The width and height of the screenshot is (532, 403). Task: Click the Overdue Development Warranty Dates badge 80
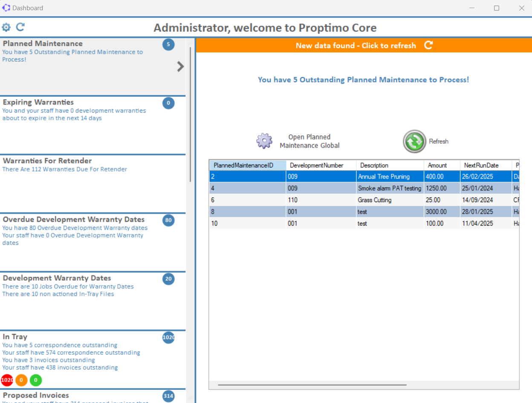(168, 220)
